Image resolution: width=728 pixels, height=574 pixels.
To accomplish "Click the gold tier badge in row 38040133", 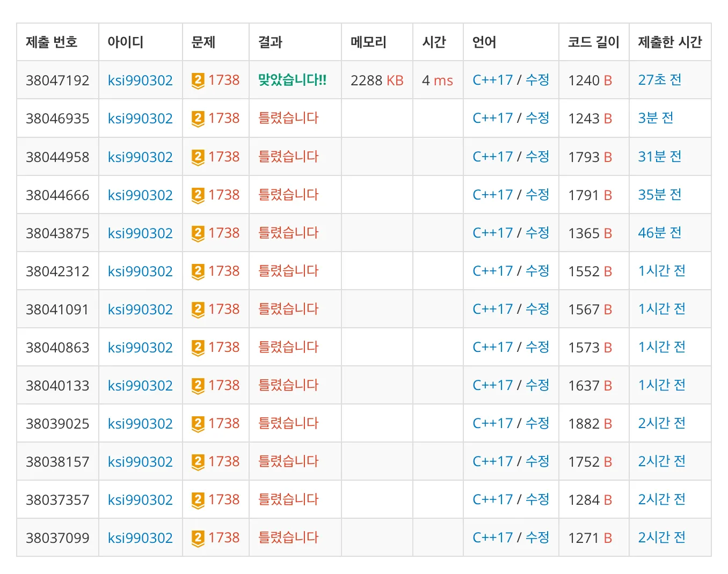I will (198, 386).
